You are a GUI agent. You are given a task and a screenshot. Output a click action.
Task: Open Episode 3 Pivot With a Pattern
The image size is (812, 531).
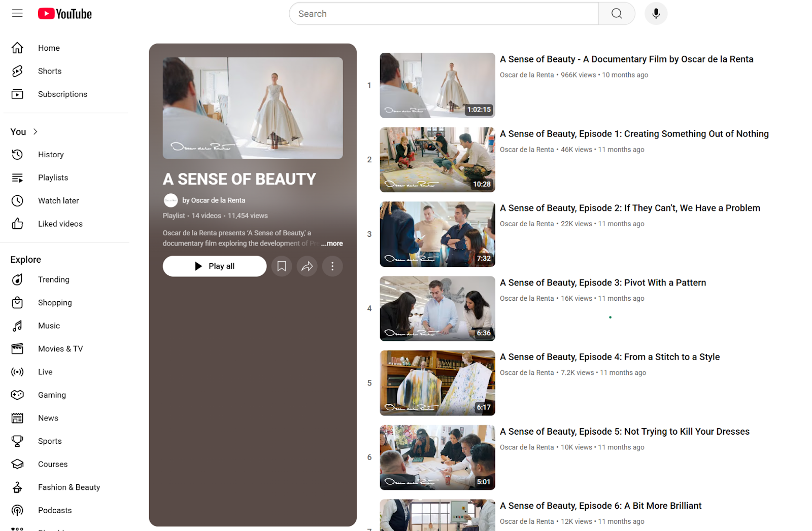603,282
